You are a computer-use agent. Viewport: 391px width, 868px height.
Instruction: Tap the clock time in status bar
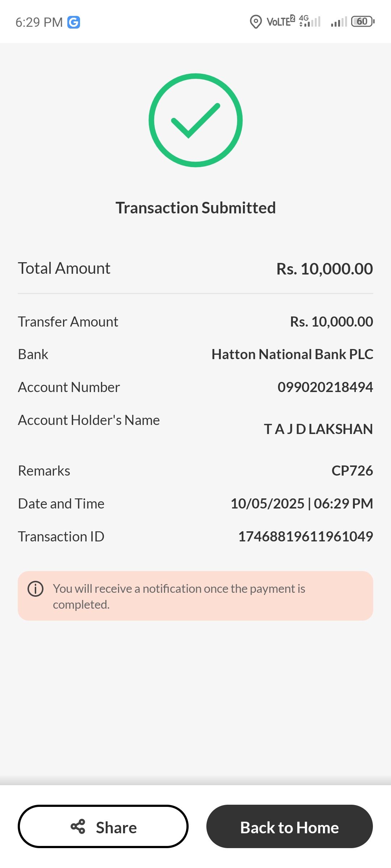tap(39, 22)
